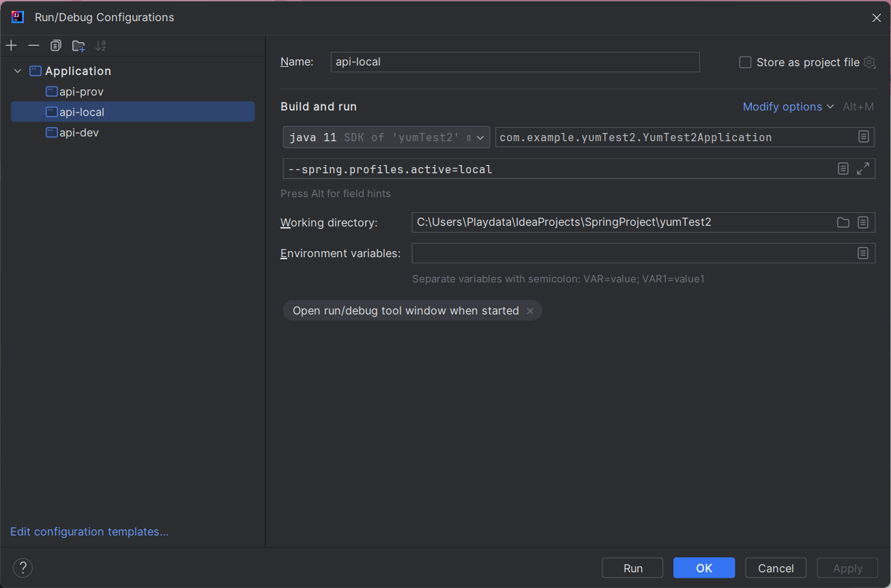Insert macros icon in program arguments field
This screenshot has height=588, width=891.
point(843,168)
